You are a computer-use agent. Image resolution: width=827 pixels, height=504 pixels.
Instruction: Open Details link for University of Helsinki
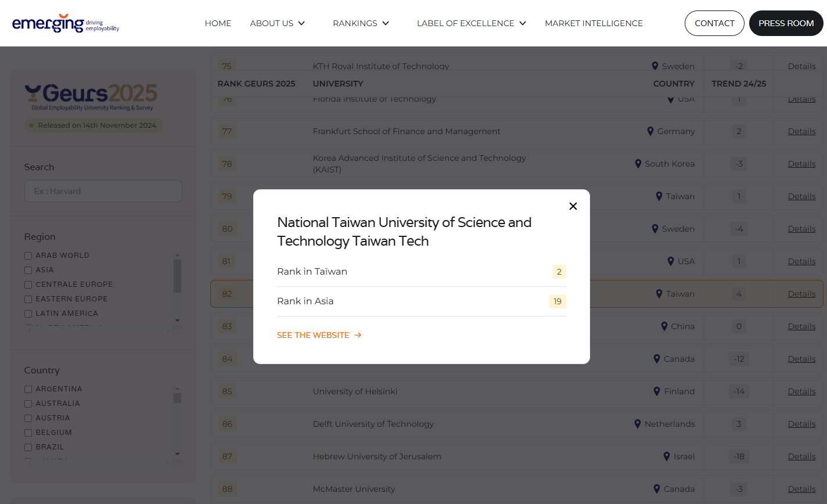point(801,391)
